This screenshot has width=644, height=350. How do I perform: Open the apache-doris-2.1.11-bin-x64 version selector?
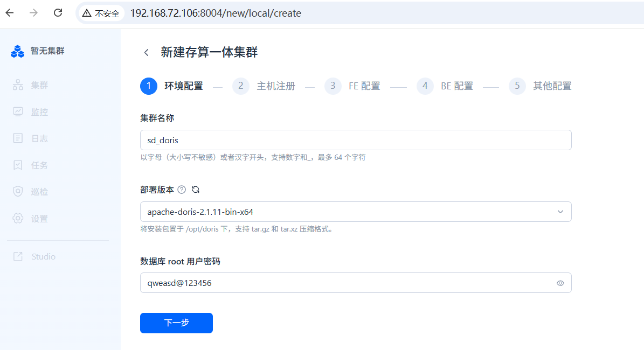[345, 212]
